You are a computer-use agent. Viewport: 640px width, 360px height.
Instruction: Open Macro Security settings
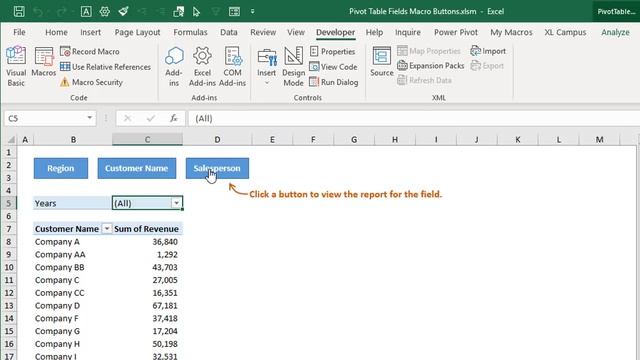(91, 82)
